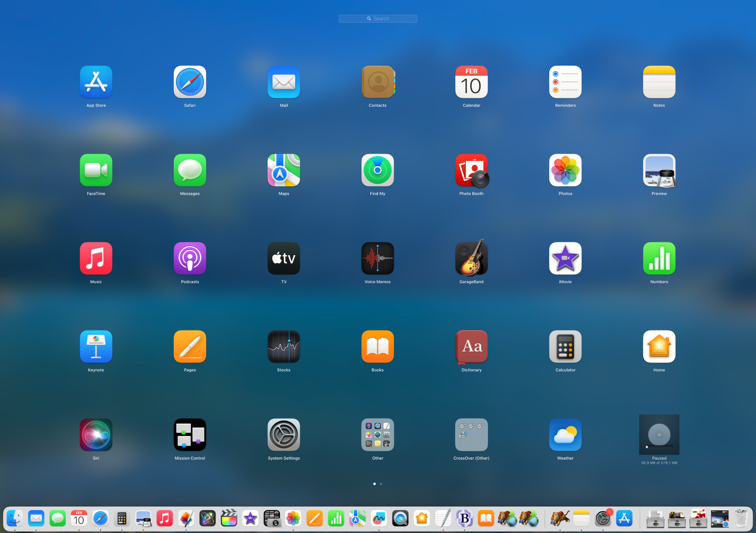This screenshot has width=756, height=533.
Task: Click the Launchpad Search field
Action: click(x=378, y=19)
